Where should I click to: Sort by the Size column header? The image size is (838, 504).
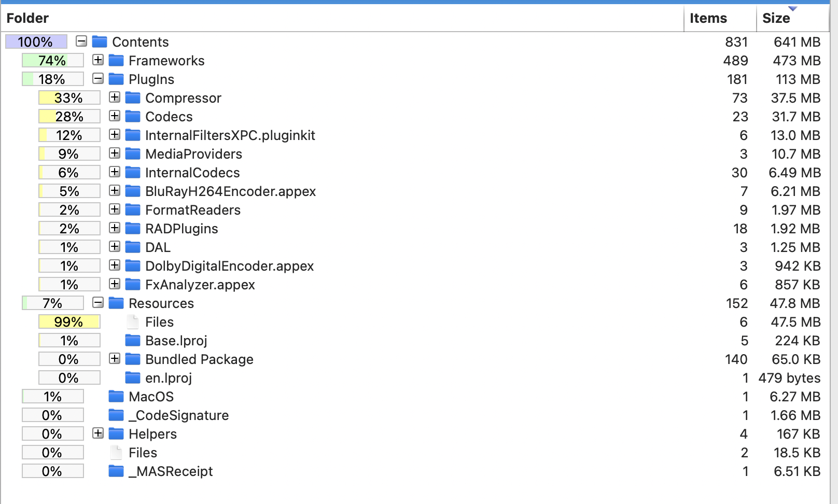point(776,18)
